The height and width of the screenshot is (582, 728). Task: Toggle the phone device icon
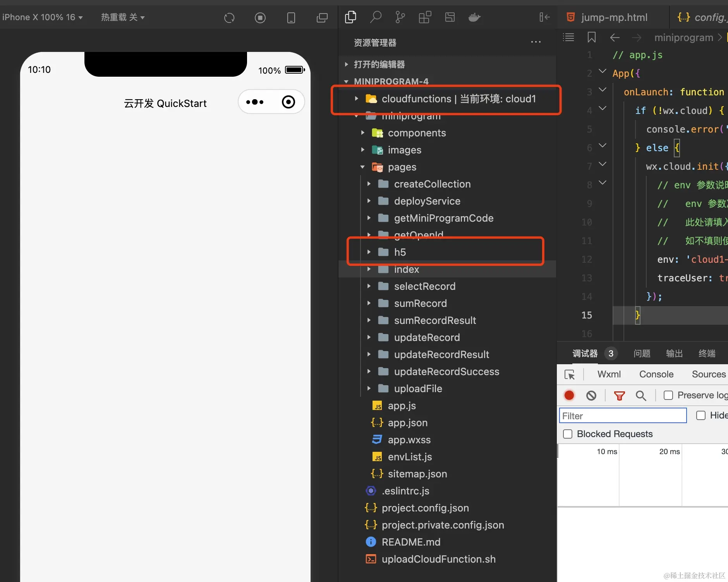pyautogui.click(x=291, y=17)
